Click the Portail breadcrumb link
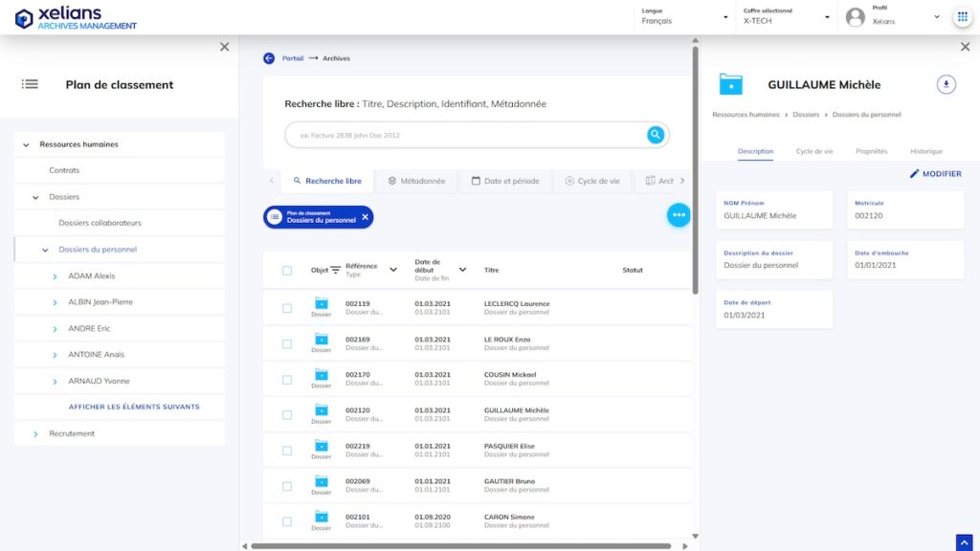The height and width of the screenshot is (551, 980). (x=293, y=58)
